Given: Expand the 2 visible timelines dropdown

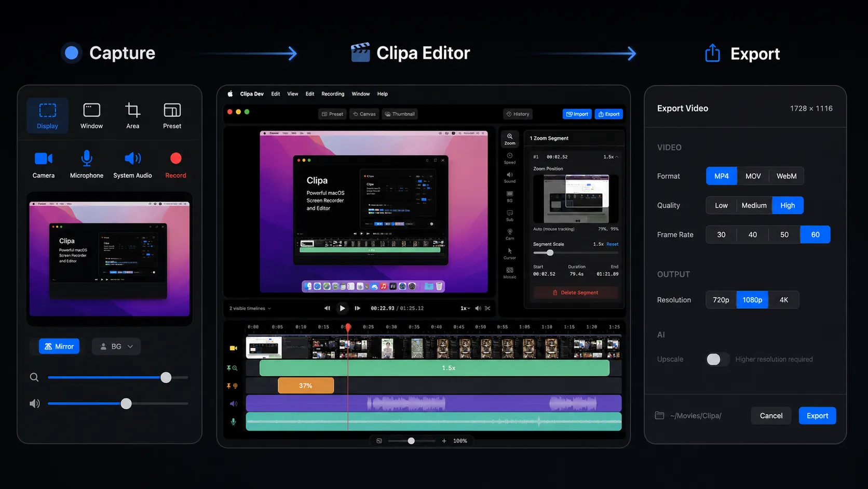Looking at the screenshot, I should (x=250, y=308).
